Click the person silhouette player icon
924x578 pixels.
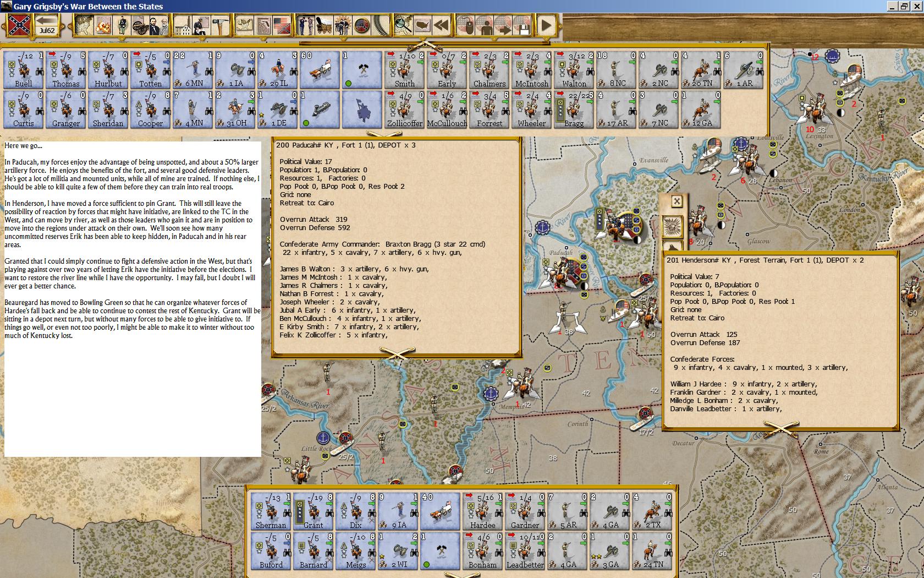485,25
